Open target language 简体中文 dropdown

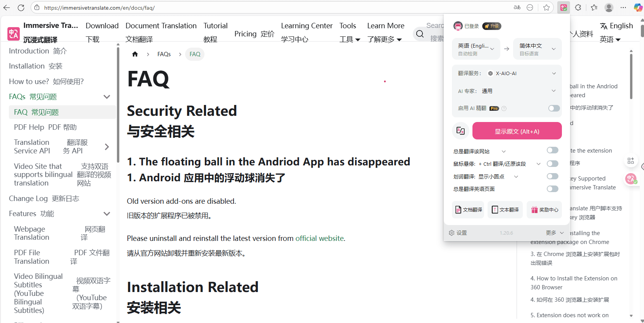(537, 49)
